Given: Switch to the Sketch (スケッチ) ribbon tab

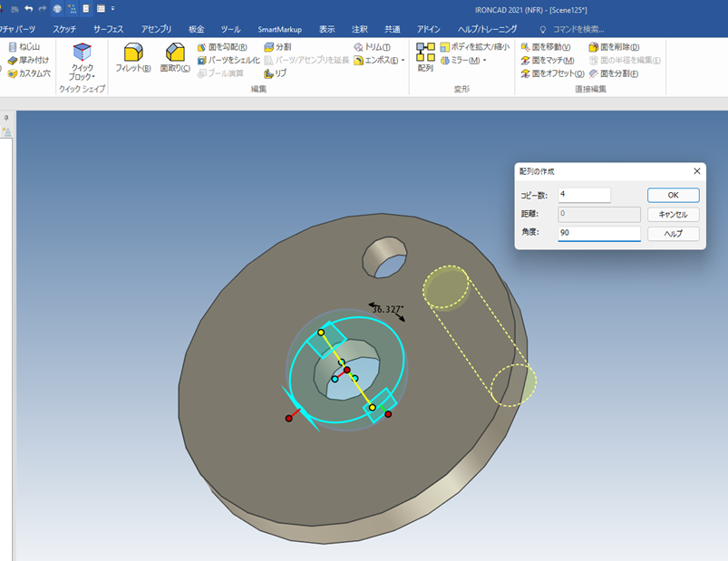Looking at the screenshot, I should 64,29.
